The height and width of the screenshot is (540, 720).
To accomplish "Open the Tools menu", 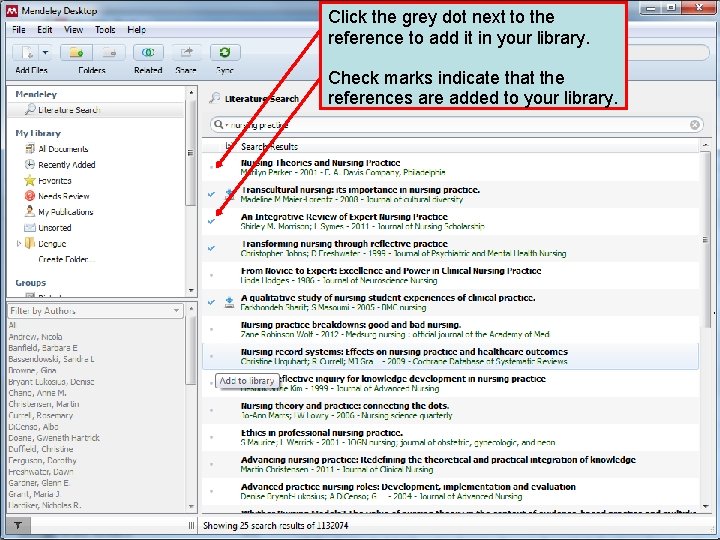I will 105,30.
